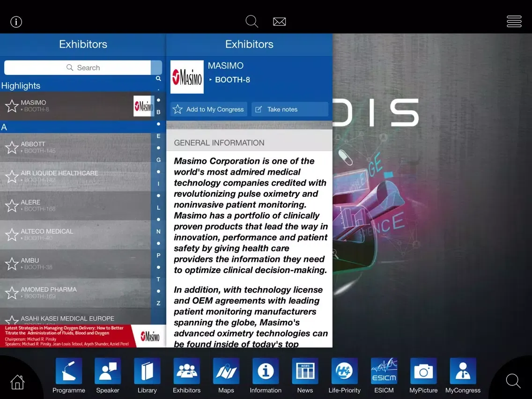Select AMBU exhibitor row
Viewport: 532px width, 399px height.
pyautogui.click(x=75, y=264)
